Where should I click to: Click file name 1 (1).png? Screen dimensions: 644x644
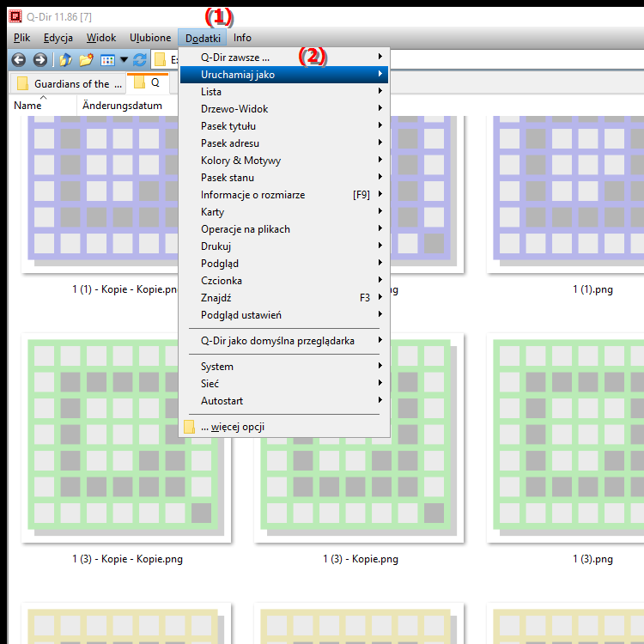pyautogui.click(x=592, y=289)
